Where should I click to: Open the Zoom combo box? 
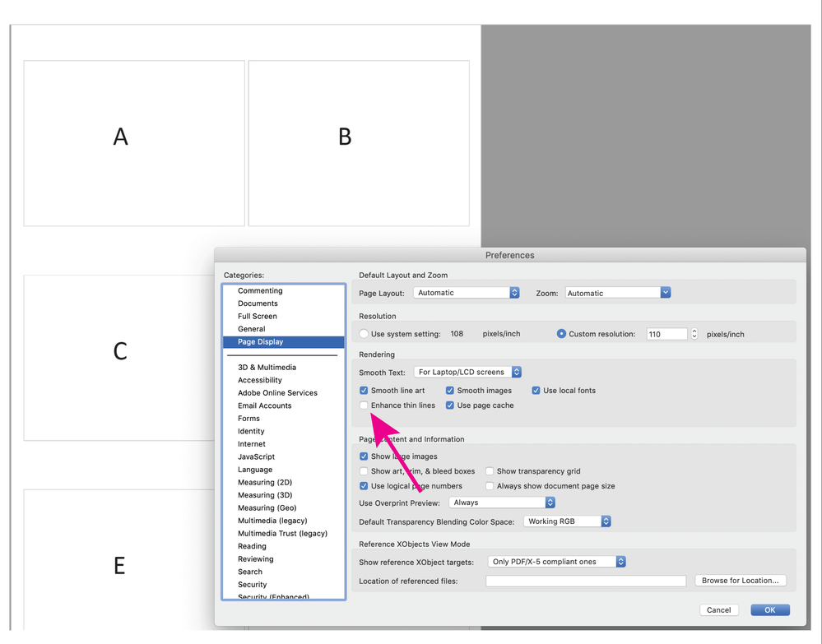[618, 293]
